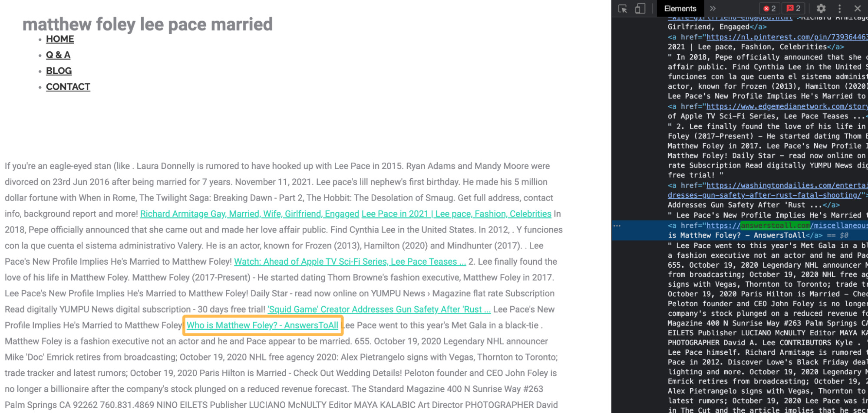The width and height of the screenshot is (868, 413).
Task: Open the BLOG navigation link
Action: click(x=59, y=71)
